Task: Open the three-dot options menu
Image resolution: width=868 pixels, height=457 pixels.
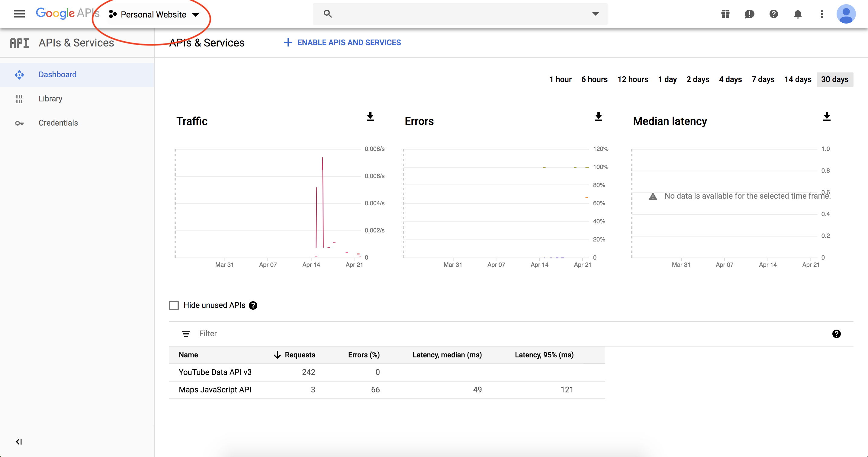Action: click(x=822, y=14)
